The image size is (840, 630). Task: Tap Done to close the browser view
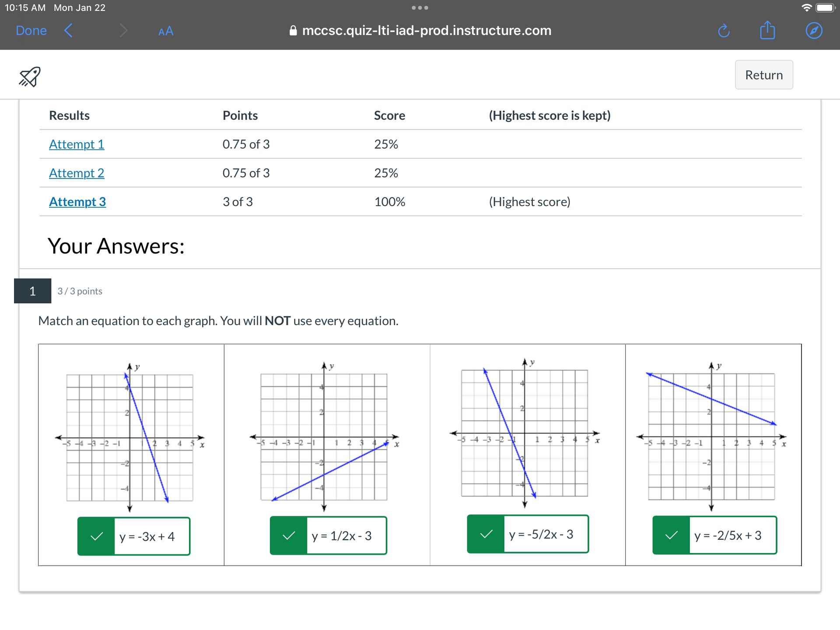pos(31,31)
